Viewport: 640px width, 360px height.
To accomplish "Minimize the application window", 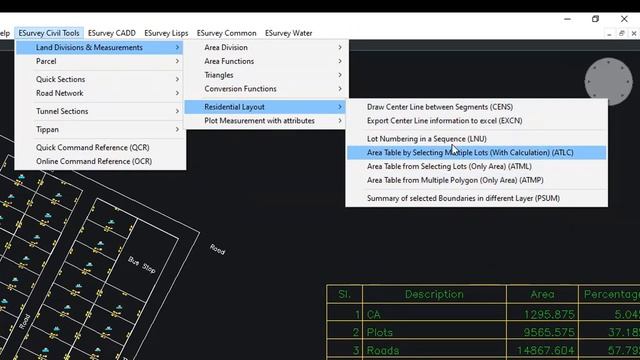I will [x=567, y=19].
